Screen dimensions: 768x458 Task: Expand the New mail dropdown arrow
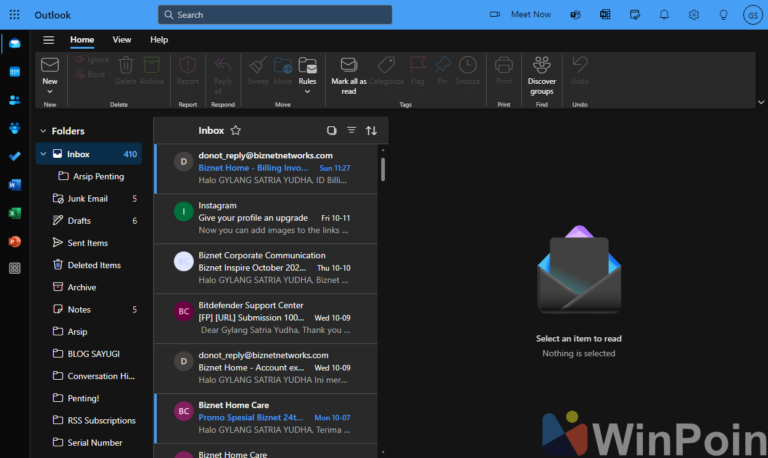pyautogui.click(x=49, y=92)
